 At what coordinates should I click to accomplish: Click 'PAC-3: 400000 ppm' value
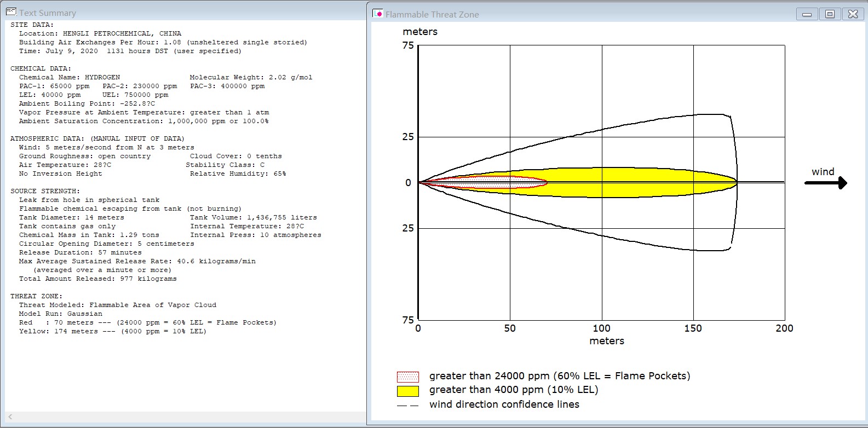pos(227,86)
